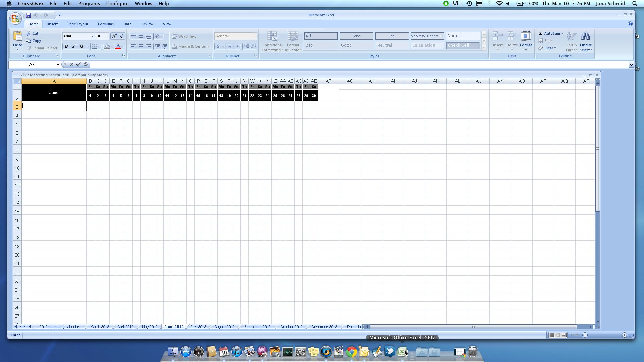The image size is (644, 362).
Task: Switch to the Formulas ribbon tab
Action: point(106,24)
